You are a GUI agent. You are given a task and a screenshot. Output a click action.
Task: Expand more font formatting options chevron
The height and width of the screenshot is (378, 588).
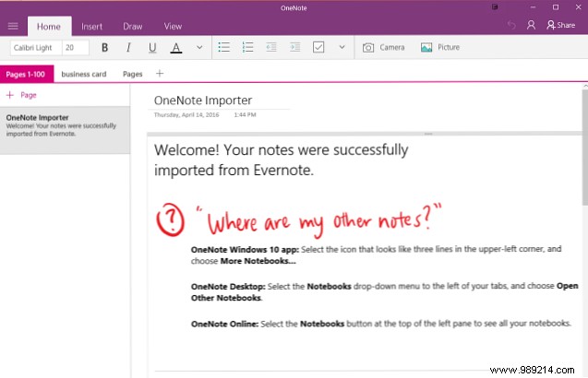pos(199,47)
